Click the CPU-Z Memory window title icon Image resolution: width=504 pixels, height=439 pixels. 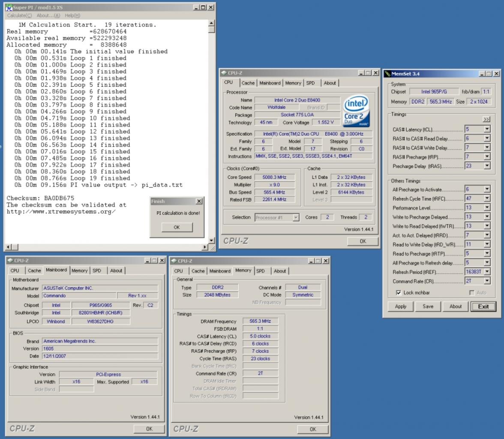click(x=174, y=261)
